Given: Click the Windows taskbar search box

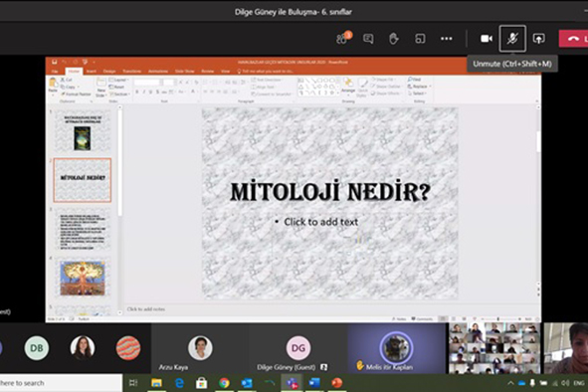Looking at the screenshot, I should click(60, 383).
